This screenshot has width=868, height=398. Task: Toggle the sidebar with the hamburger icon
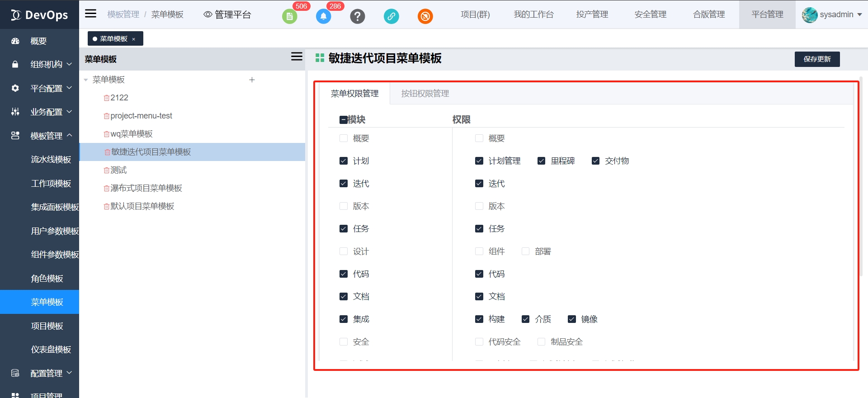[91, 14]
